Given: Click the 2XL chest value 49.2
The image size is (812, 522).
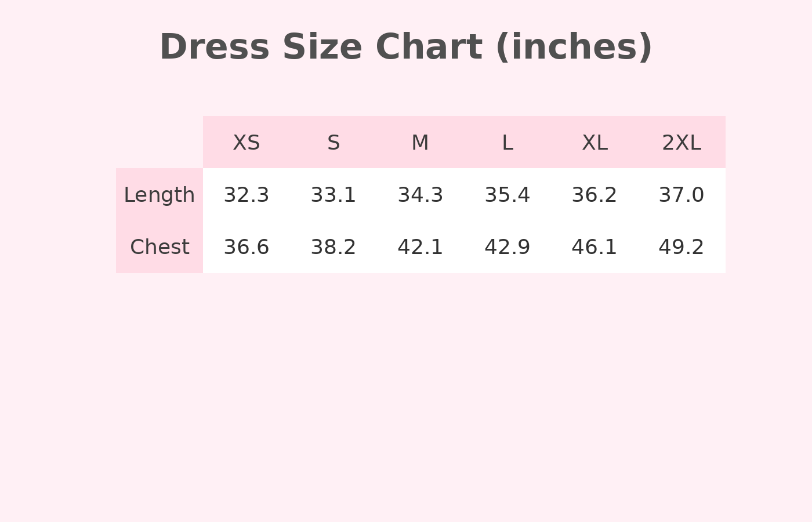Looking at the screenshot, I should click(x=681, y=247).
